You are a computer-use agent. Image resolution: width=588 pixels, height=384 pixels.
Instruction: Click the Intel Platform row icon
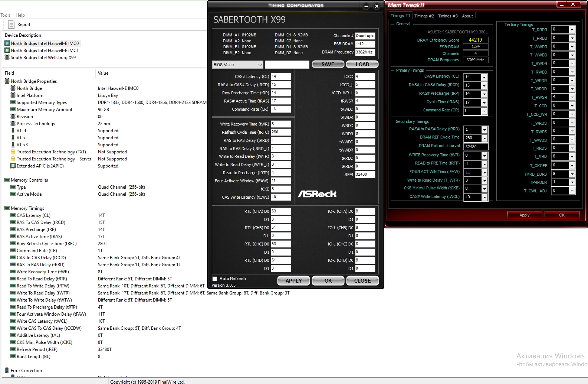13,95
